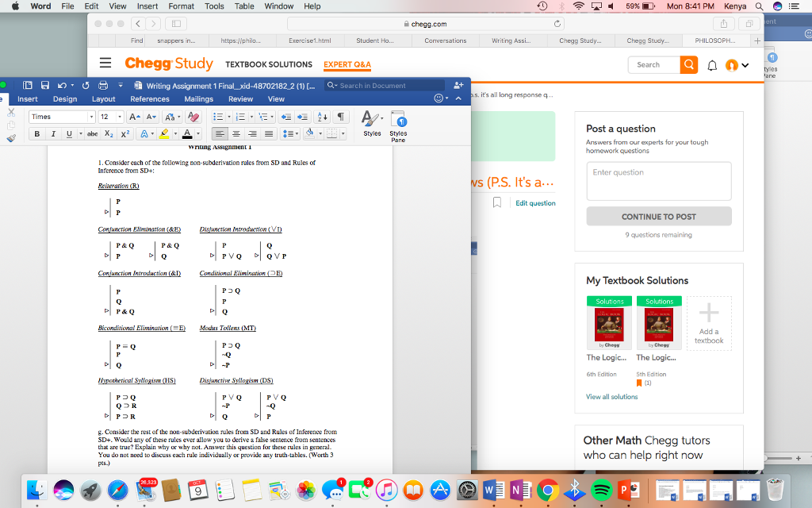Viewport: 812px width, 508px height.
Task: Open the Format menu in the menu bar
Action: tap(182, 6)
